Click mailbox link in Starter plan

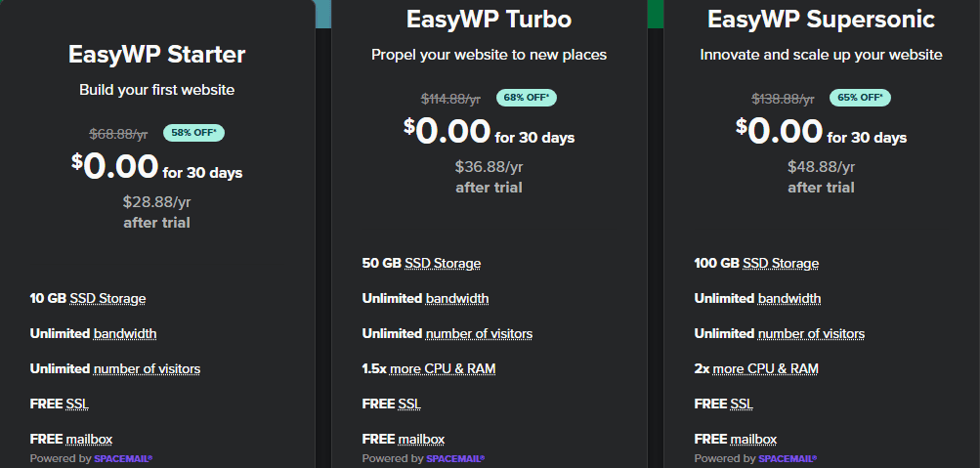click(89, 440)
